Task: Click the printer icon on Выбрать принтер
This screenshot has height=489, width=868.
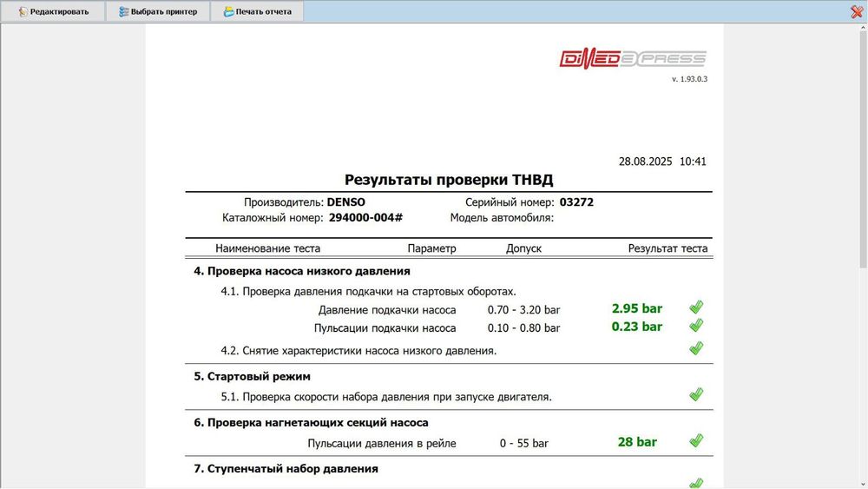Action: coord(124,11)
